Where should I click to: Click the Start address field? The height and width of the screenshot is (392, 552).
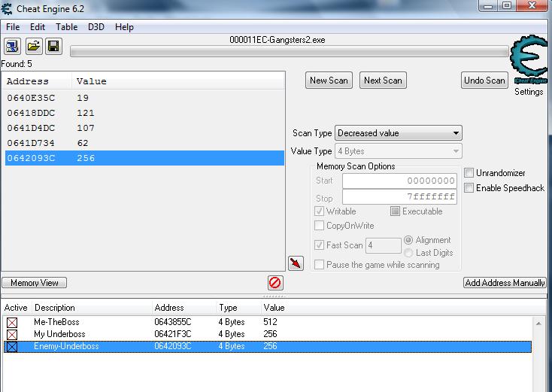click(x=399, y=181)
